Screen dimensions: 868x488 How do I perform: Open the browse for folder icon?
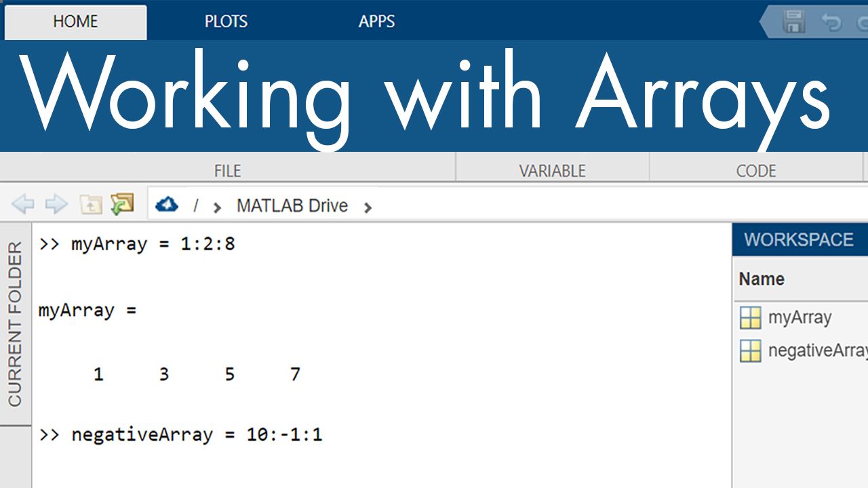[x=123, y=204]
